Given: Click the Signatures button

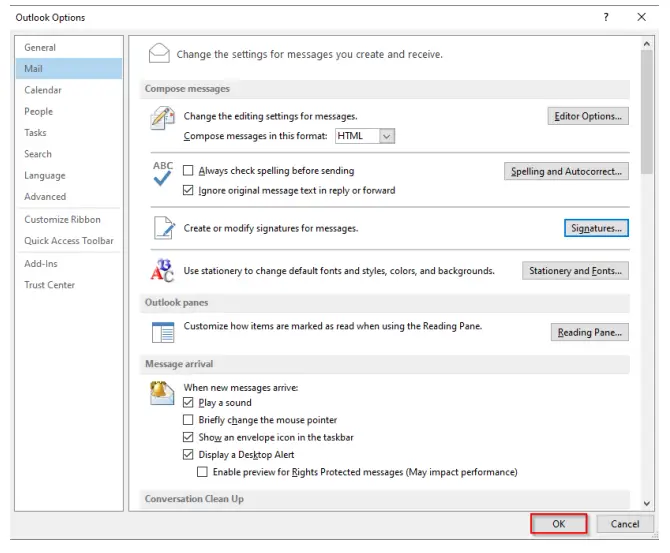Looking at the screenshot, I should 596,228.
